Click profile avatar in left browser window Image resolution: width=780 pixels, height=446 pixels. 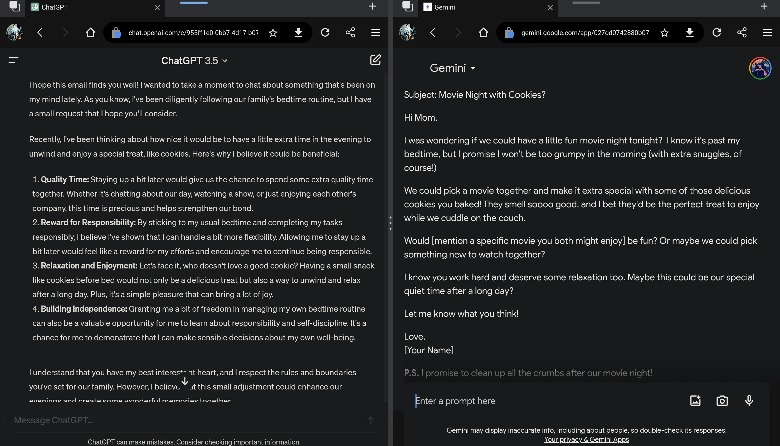point(14,33)
